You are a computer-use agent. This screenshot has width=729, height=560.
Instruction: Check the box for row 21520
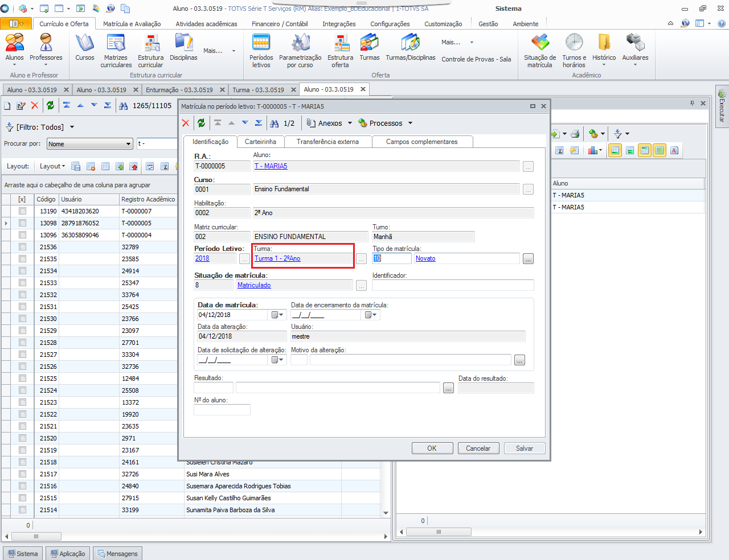pyautogui.click(x=22, y=438)
